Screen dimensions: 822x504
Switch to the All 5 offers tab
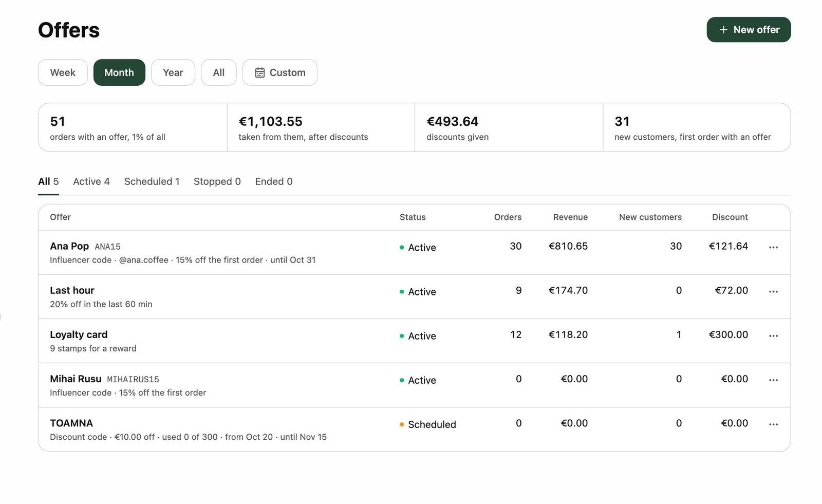click(x=48, y=181)
